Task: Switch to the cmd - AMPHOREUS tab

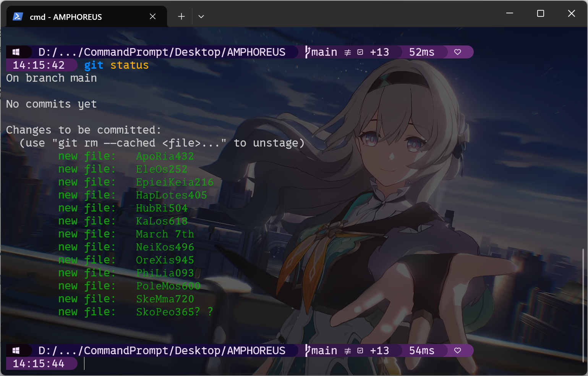Action: click(76, 16)
